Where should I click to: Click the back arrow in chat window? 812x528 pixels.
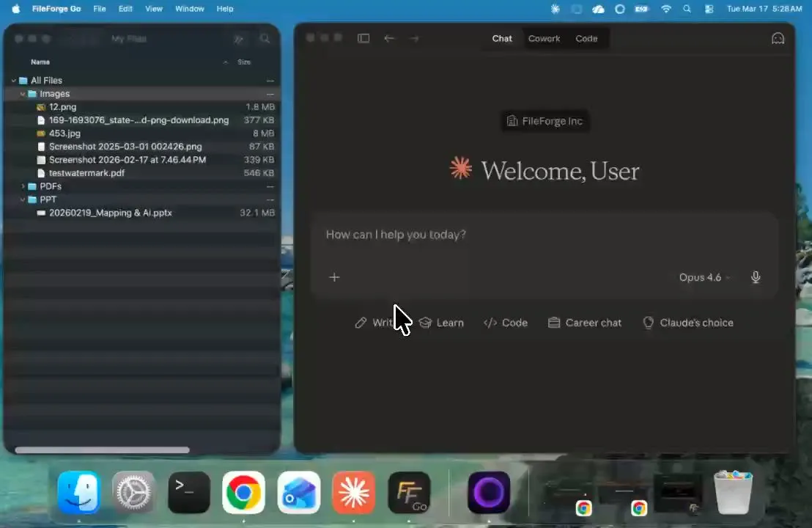pos(389,38)
